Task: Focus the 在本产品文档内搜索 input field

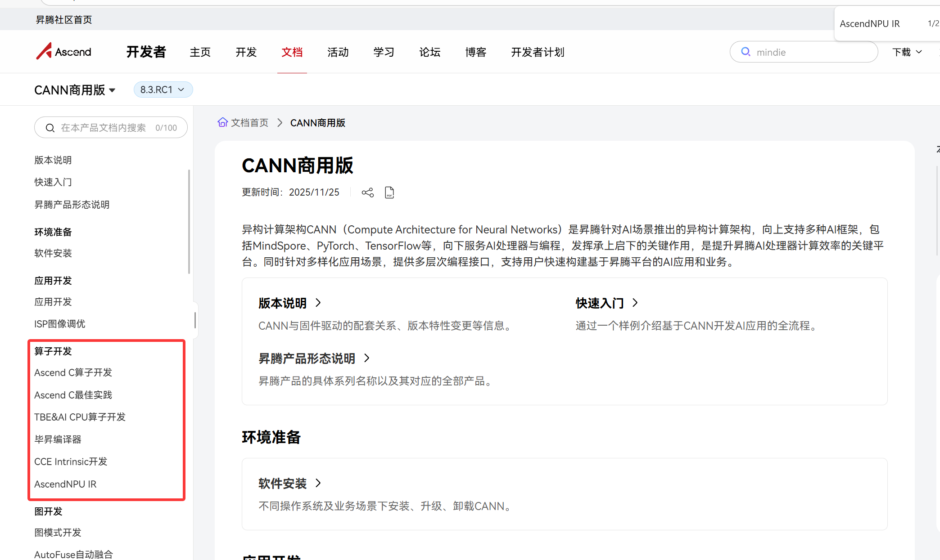Action: (104, 128)
